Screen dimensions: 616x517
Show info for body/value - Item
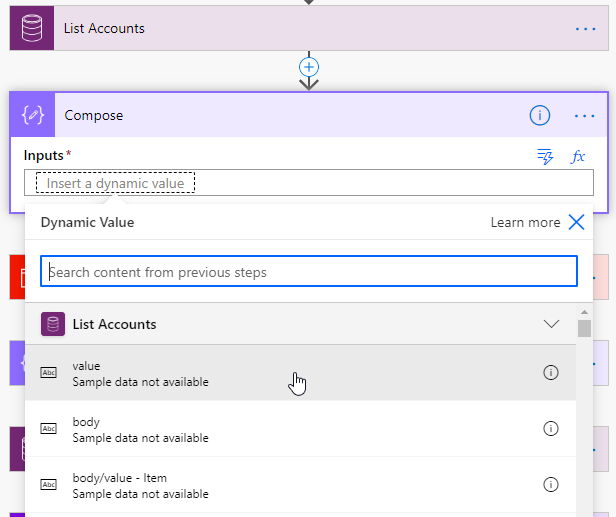tap(550, 485)
